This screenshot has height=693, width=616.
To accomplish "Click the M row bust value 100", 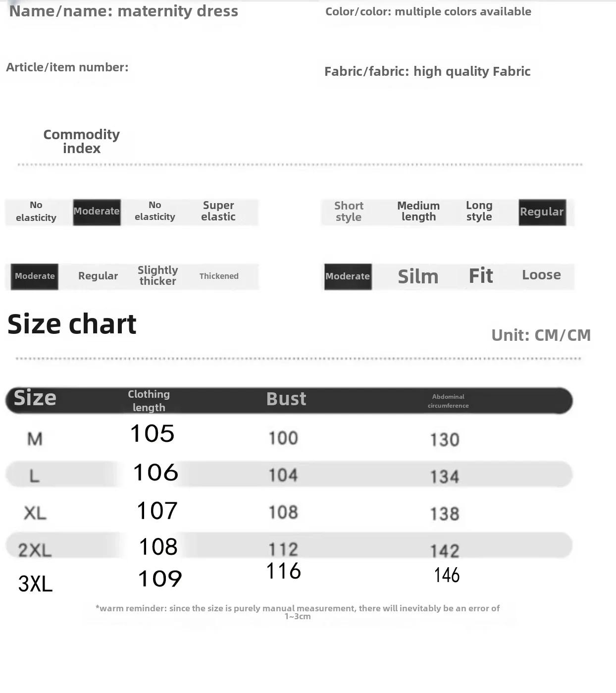I will pos(283,438).
